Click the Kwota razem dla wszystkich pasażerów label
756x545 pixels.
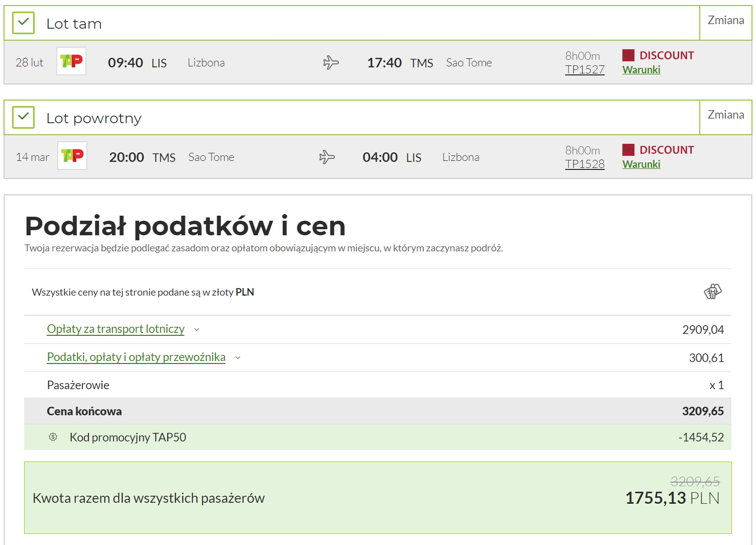point(149,498)
